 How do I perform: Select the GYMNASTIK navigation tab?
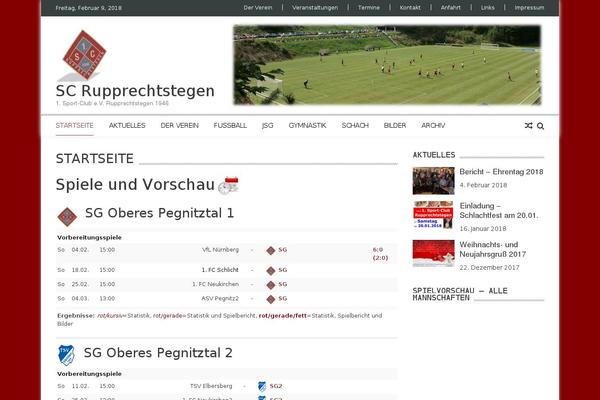pos(307,126)
